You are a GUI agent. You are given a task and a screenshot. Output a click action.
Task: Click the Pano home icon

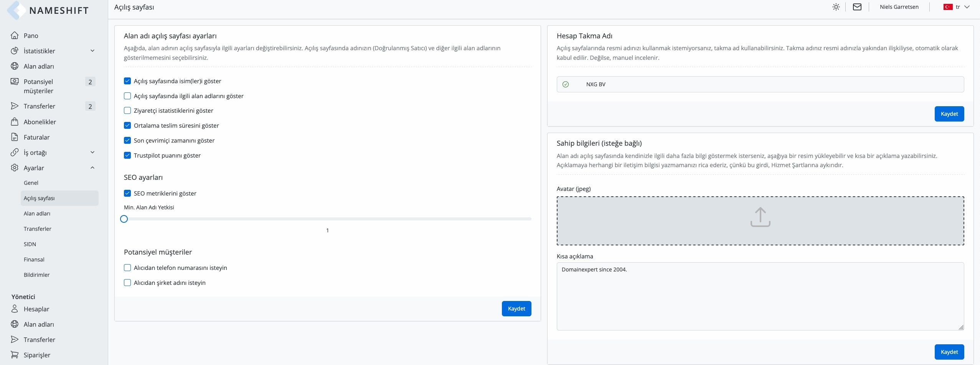tap(15, 35)
